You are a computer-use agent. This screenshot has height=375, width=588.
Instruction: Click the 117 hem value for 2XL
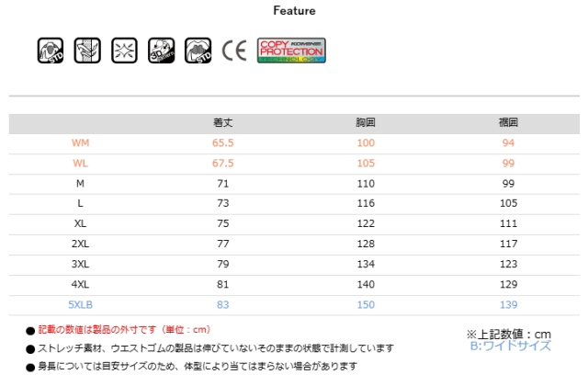point(508,244)
